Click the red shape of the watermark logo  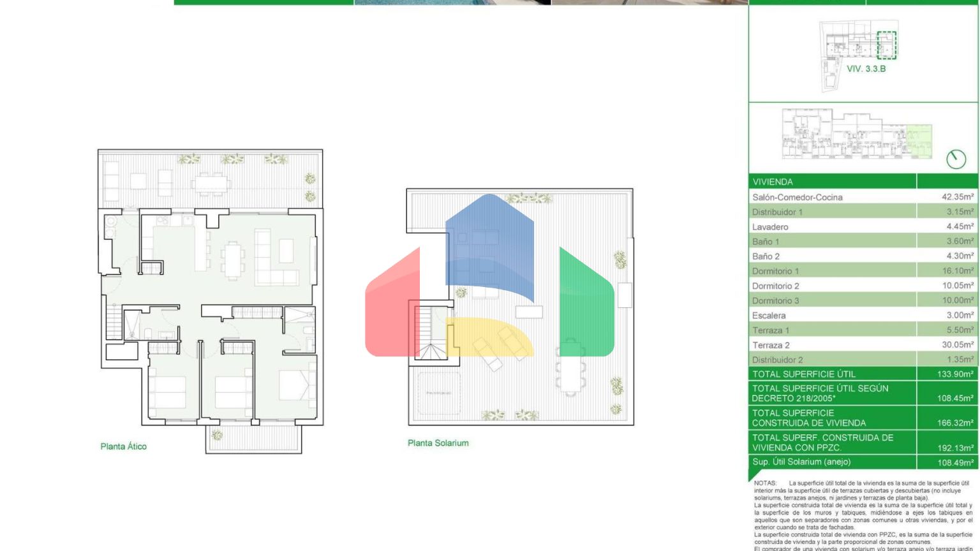392,306
